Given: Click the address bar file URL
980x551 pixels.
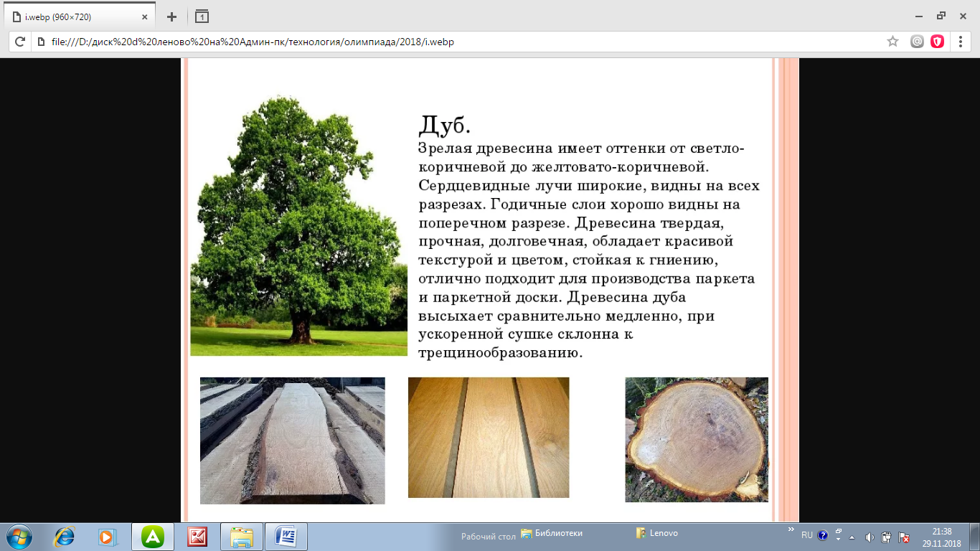Looking at the screenshot, I should pyautogui.click(x=253, y=42).
